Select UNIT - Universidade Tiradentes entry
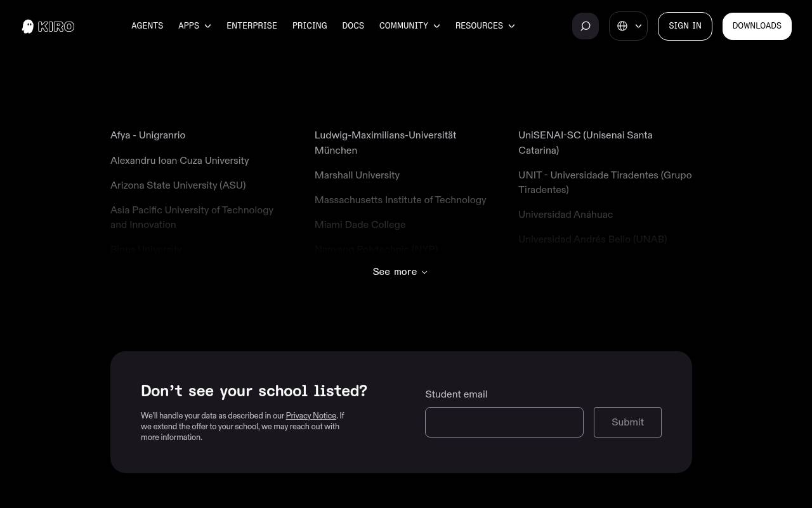Image resolution: width=812 pixels, height=508 pixels. click(605, 182)
